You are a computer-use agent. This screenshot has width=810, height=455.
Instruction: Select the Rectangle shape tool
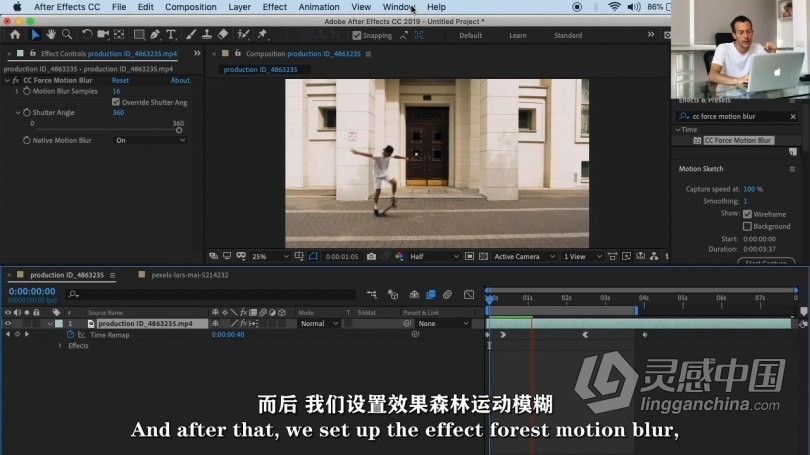tap(139, 35)
